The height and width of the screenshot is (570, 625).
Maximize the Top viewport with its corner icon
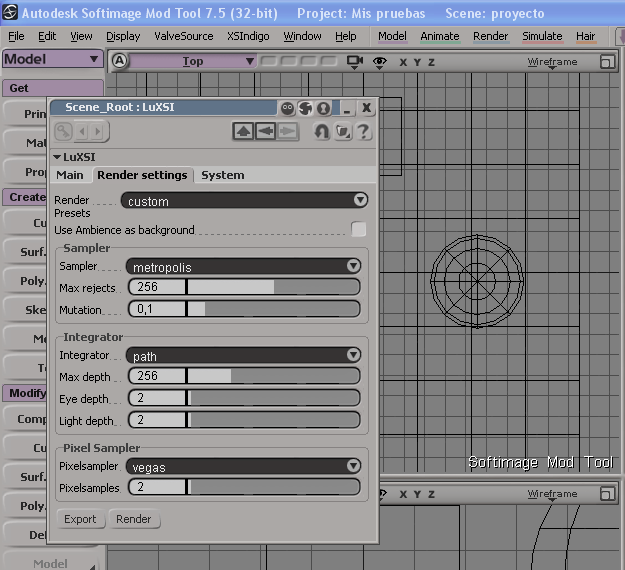click(607, 62)
